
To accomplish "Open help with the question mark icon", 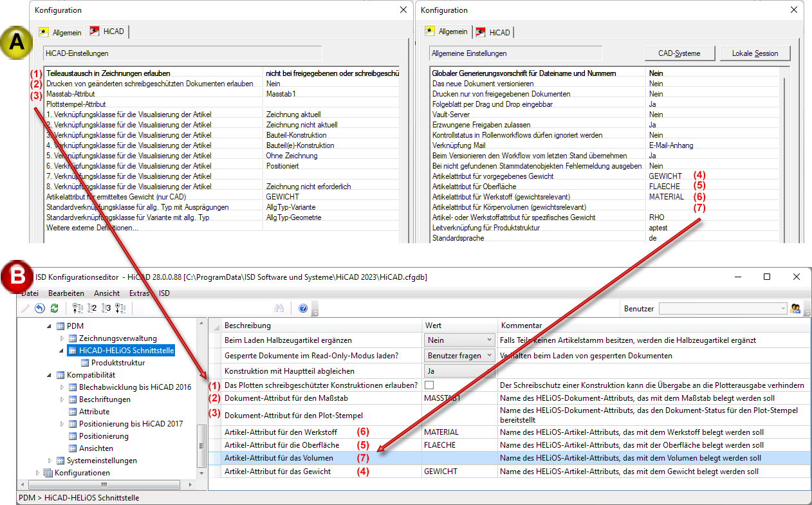I will 303,308.
